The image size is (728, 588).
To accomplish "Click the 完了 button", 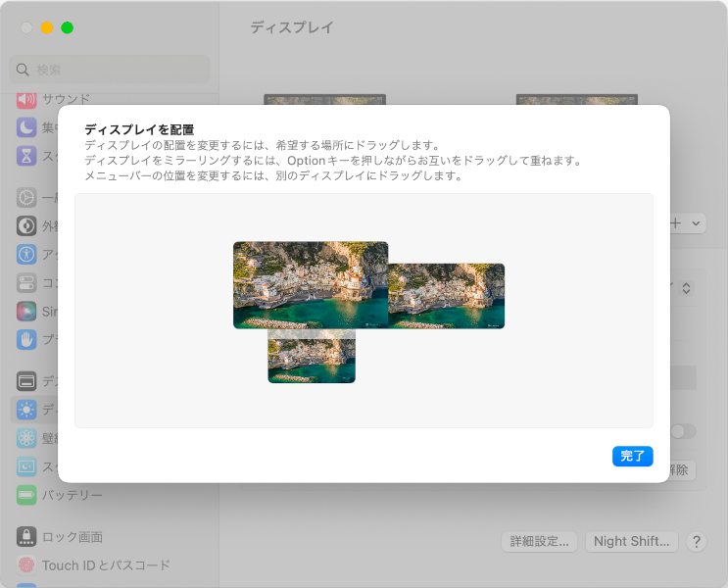I will tap(632, 456).
